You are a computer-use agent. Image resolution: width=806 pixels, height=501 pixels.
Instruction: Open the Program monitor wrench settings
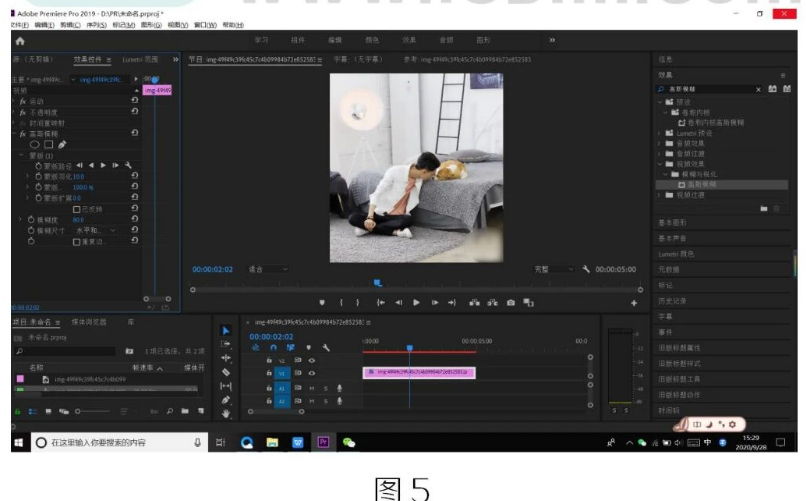click(x=585, y=269)
